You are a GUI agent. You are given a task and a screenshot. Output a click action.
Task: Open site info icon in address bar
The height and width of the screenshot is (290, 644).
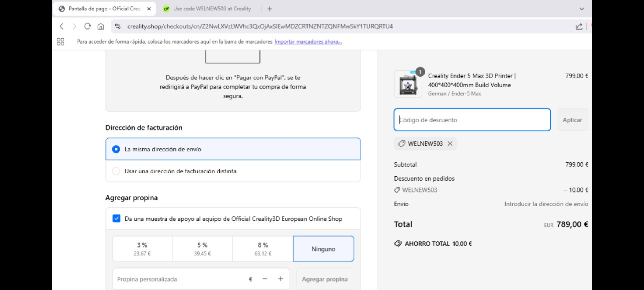118,26
